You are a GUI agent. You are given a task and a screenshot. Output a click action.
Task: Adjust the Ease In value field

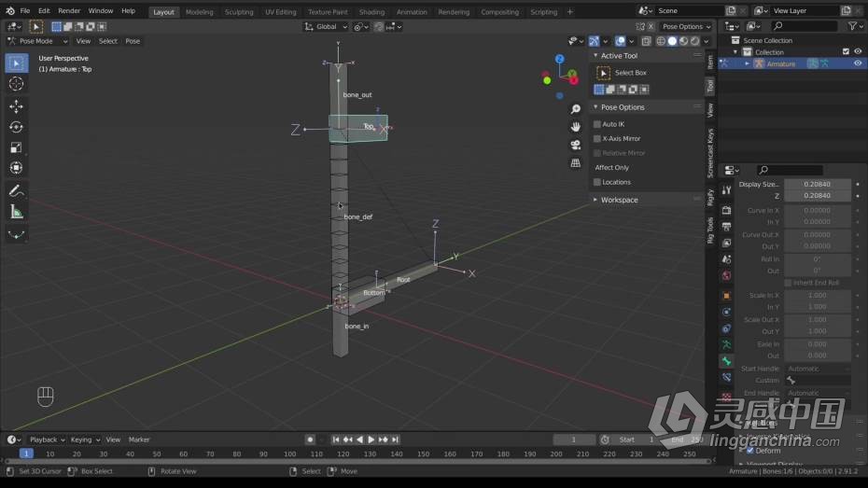click(x=817, y=344)
